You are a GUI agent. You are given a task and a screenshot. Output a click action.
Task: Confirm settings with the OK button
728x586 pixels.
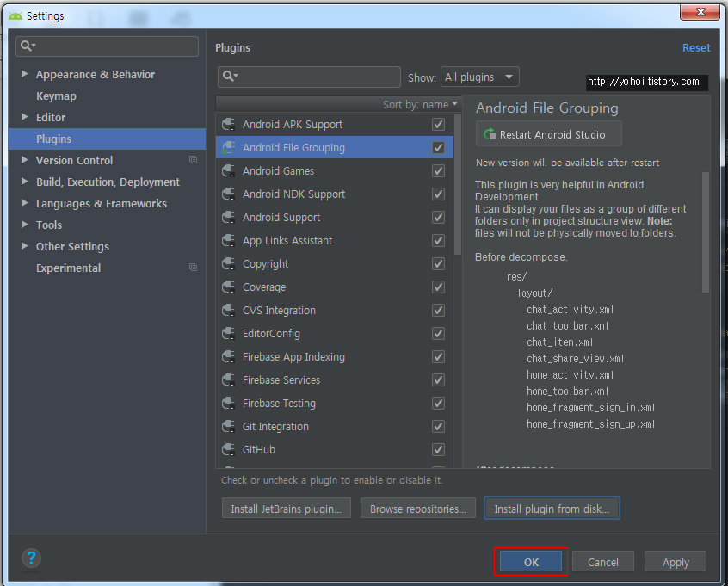point(531,562)
